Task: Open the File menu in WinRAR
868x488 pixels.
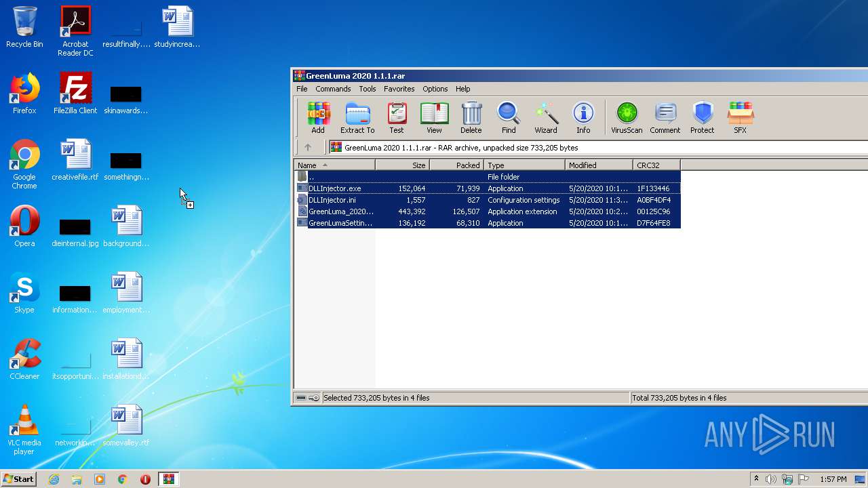Action: tap(302, 89)
